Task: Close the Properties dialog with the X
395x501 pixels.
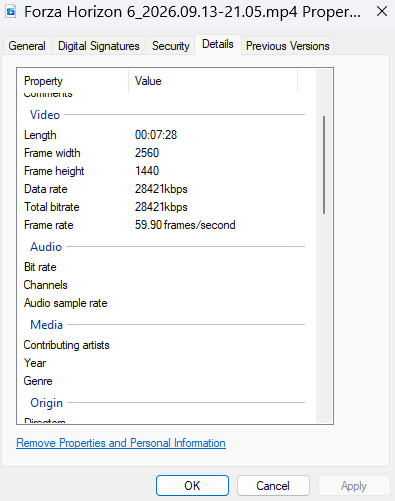Action: point(382,12)
